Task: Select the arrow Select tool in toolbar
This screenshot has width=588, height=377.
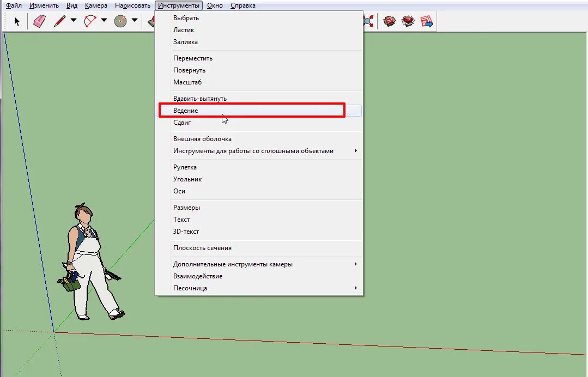Action: (x=16, y=21)
